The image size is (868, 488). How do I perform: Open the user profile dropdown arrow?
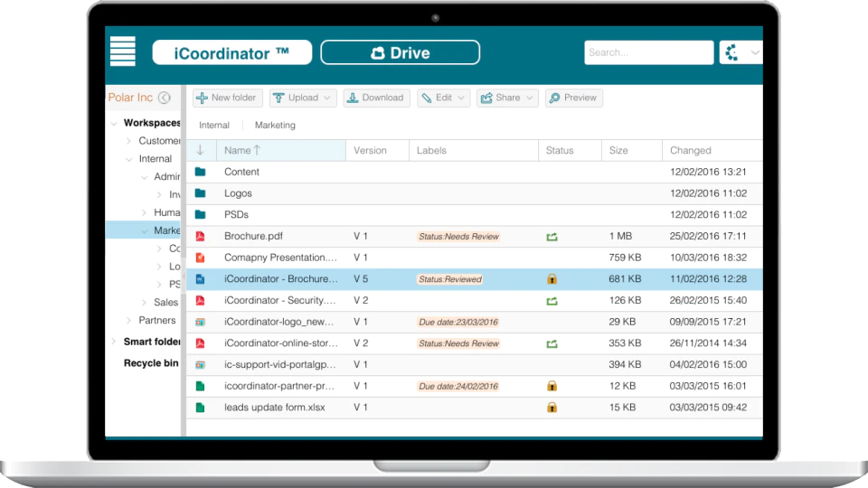click(x=754, y=52)
